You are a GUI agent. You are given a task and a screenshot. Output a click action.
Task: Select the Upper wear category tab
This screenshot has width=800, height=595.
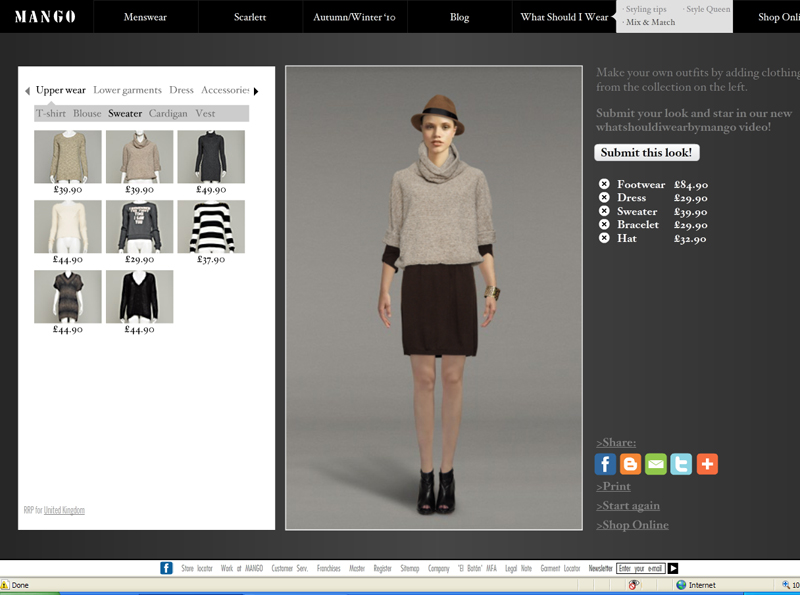(x=61, y=90)
